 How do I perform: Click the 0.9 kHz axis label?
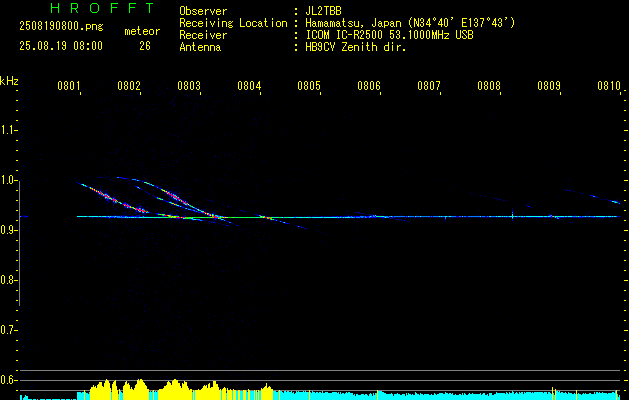[8, 230]
